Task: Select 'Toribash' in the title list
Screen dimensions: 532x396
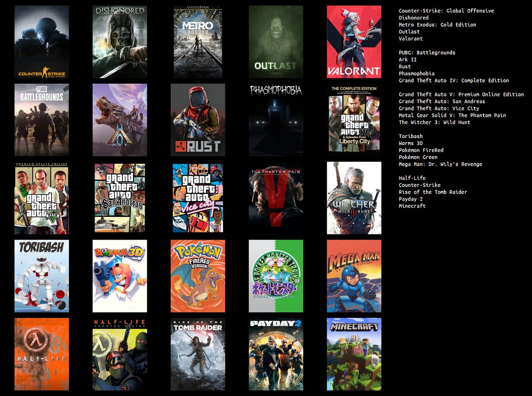Action: [411, 136]
